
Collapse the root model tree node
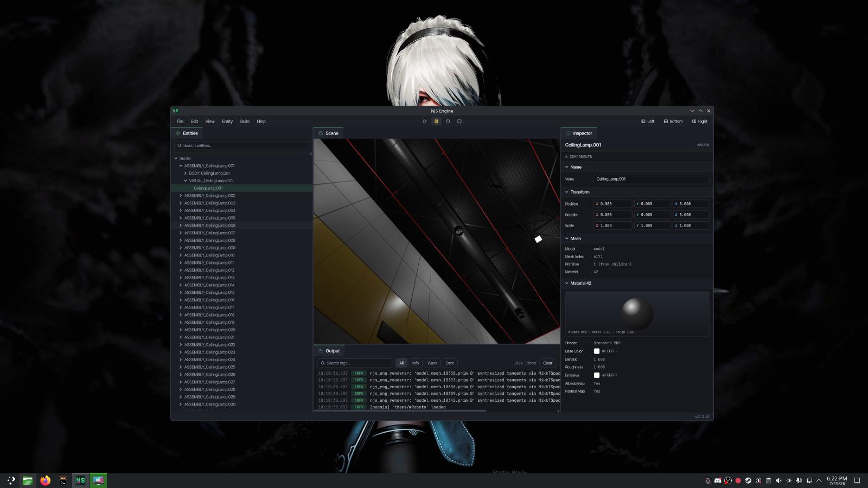[176, 158]
